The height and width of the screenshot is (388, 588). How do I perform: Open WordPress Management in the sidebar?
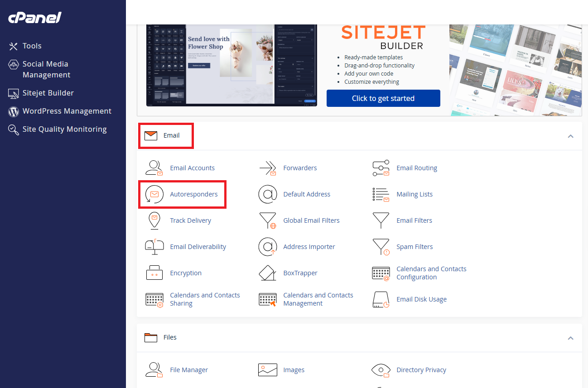pyautogui.click(x=67, y=111)
